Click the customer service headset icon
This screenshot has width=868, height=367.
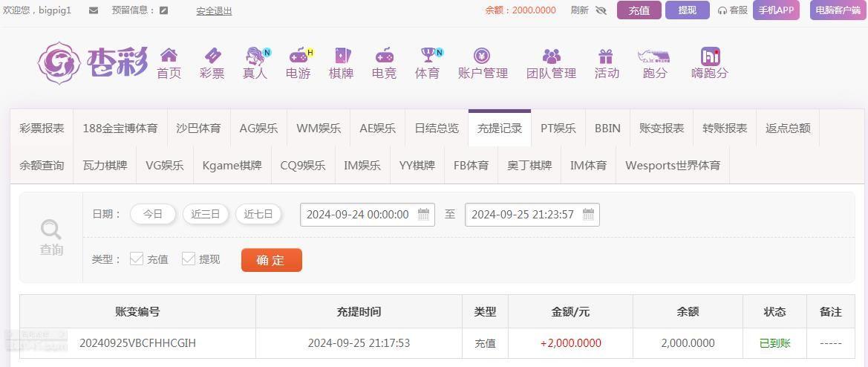click(x=722, y=10)
